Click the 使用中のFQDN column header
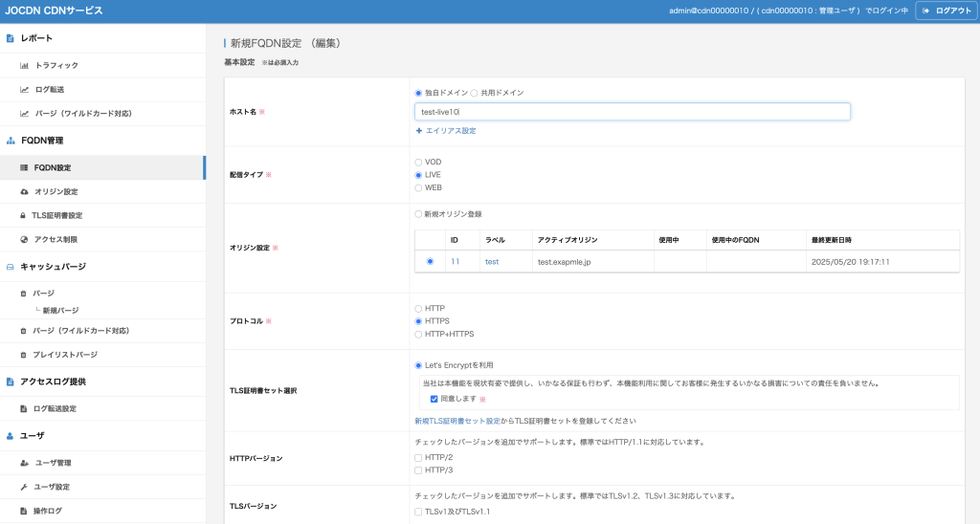This screenshot has height=524, width=980. 735,240
